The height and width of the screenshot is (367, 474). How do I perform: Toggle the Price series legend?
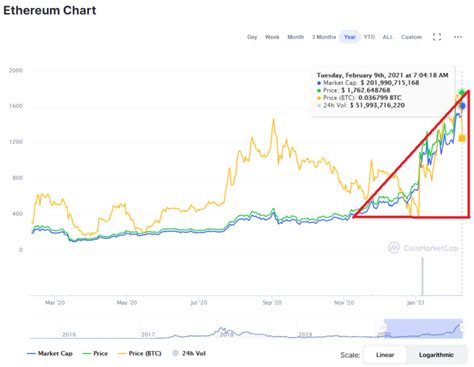tap(95, 353)
